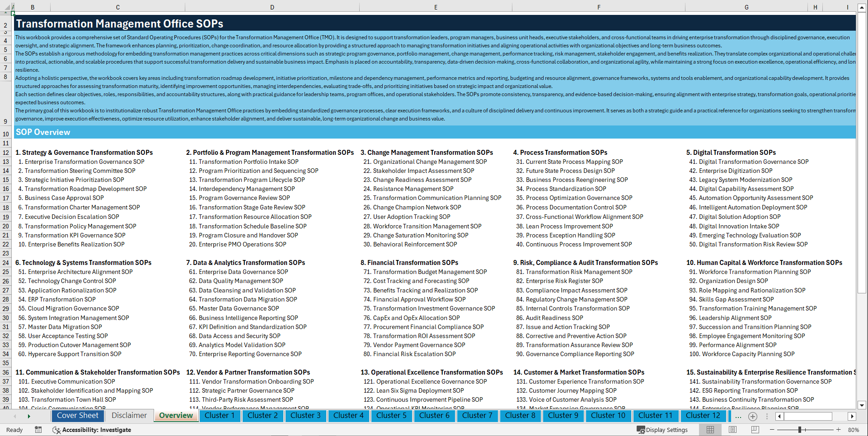Click the next sheet navigation arrow
Screen dimensions: 868x436
(29, 416)
